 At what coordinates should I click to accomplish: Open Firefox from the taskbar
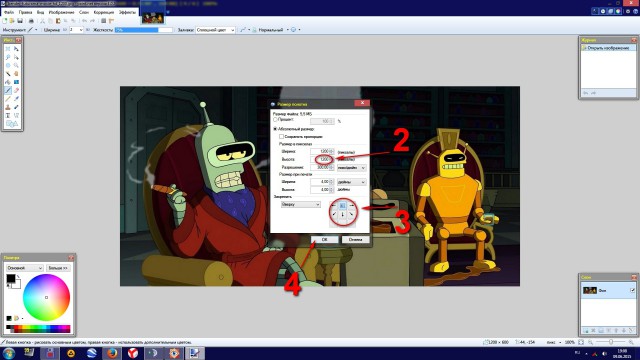coord(112,353)
